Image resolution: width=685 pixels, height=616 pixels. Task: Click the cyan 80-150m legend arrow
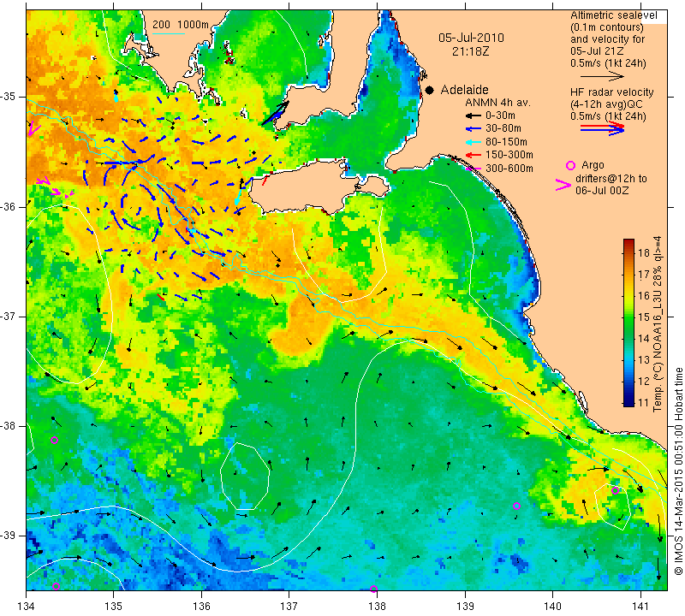point(473,142)
